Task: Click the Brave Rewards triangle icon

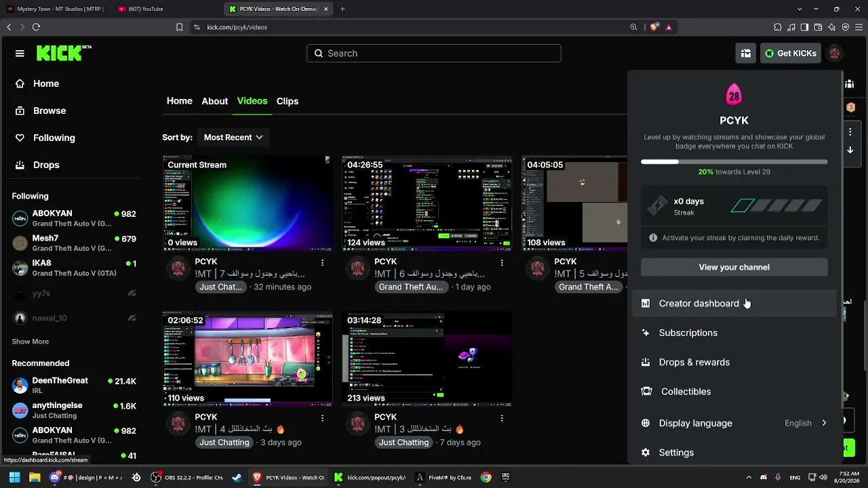Action: click(669, 27)
